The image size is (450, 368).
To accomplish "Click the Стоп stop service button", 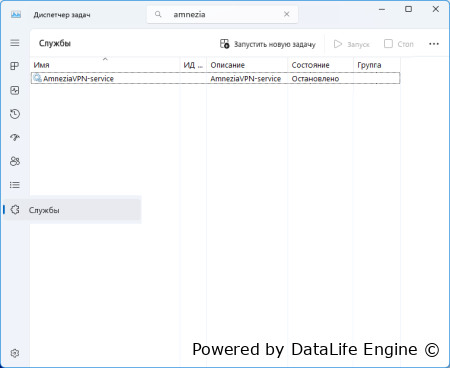I will point(399,44).
